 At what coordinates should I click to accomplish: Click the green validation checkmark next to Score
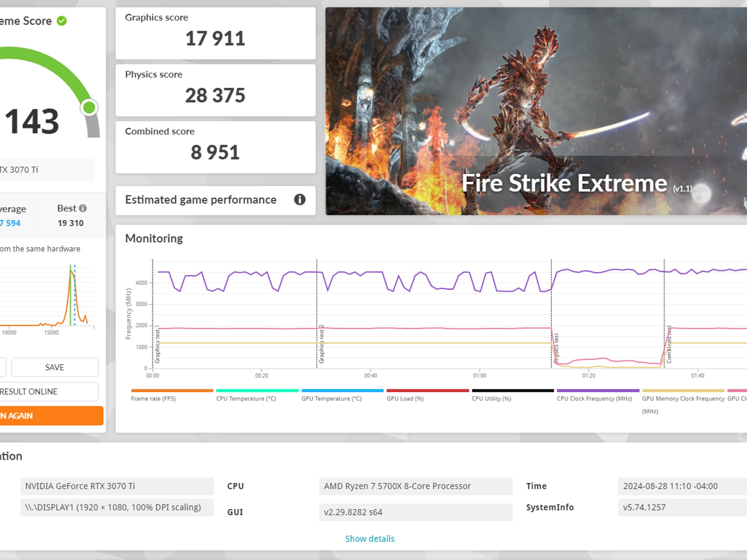[62, 21]
